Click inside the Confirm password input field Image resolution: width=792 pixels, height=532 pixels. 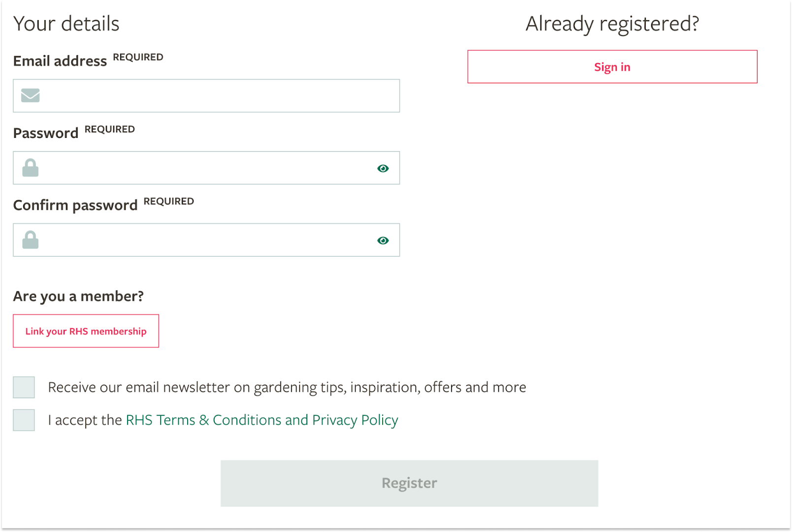pos(197,240)
